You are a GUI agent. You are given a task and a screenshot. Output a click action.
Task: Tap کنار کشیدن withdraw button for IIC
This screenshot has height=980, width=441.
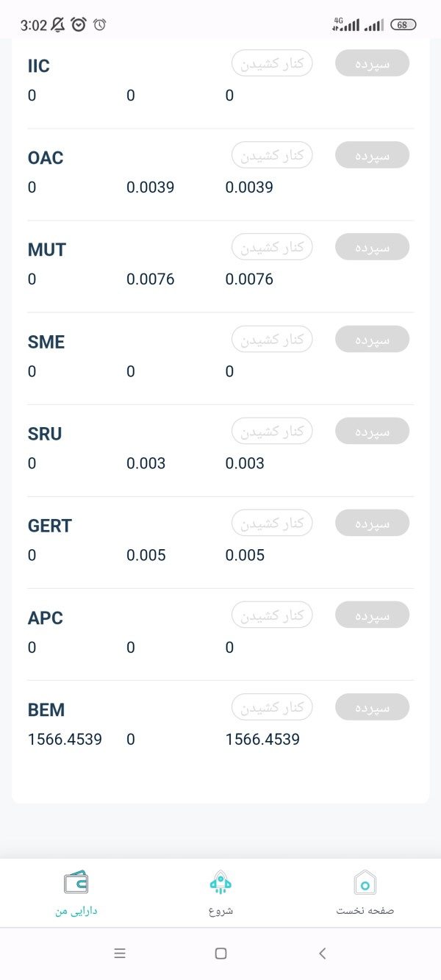273,63
